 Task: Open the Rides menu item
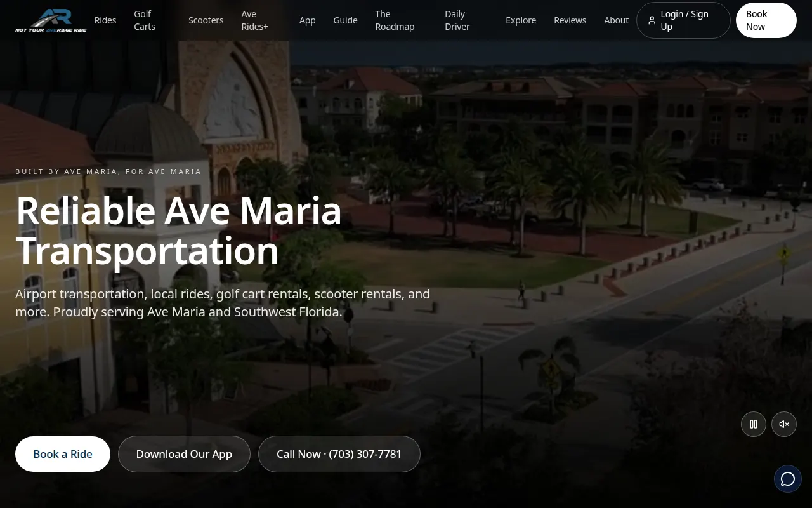pos(105,20)
